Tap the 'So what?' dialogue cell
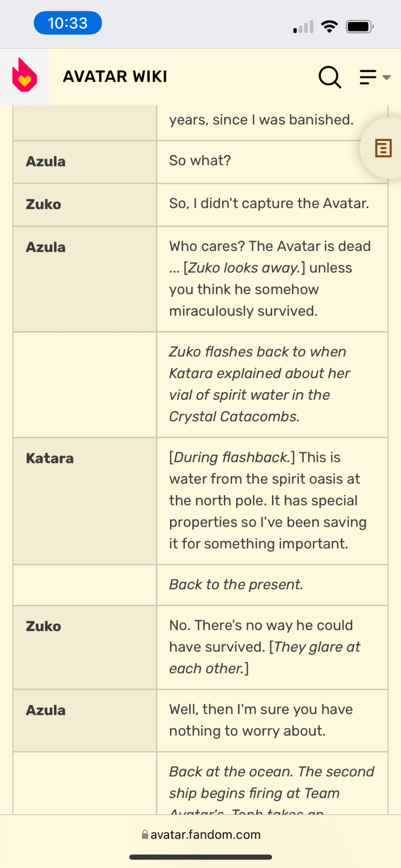Screen dimensions: 401x868 272,162
